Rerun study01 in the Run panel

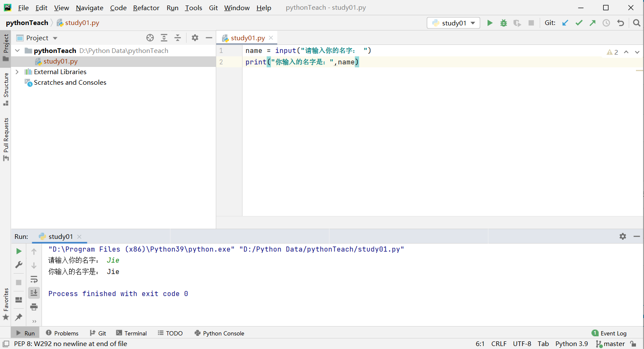pyautogui.click(x=19, y=251)
